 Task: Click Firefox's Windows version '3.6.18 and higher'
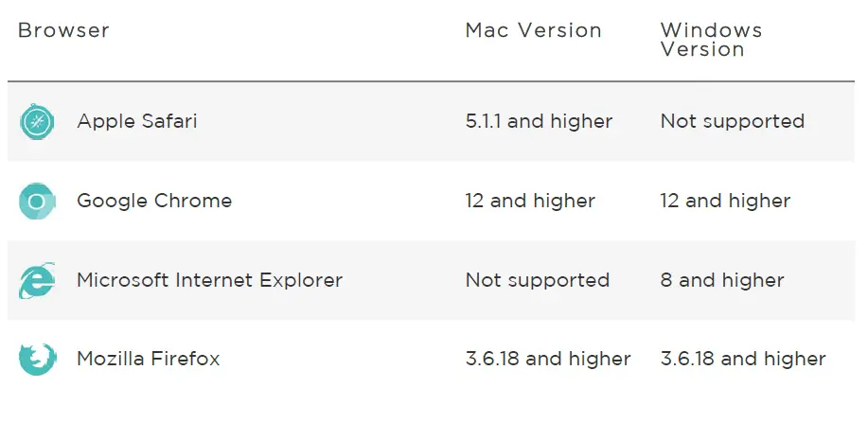[x=743, y=359]
